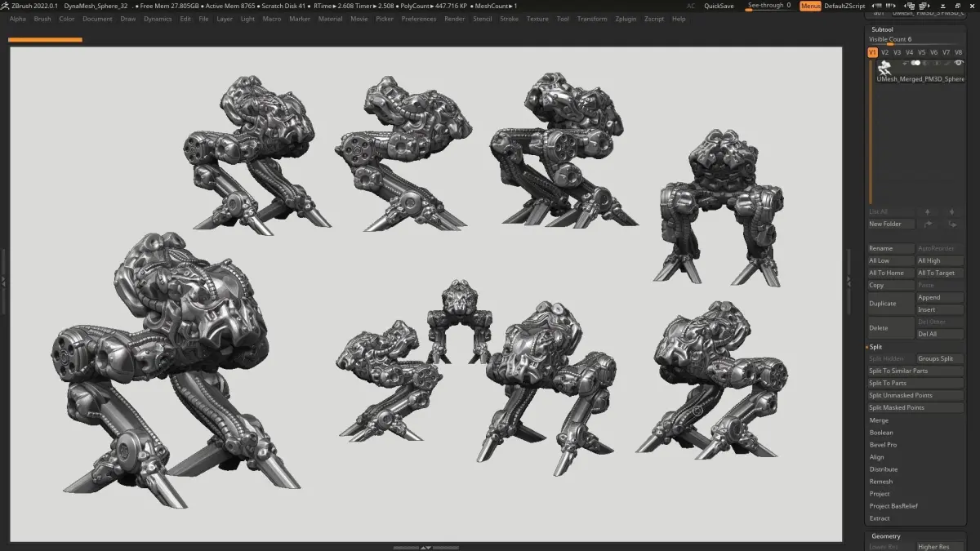Click Split Masked Points button
This screenshot has width=980, height=551.
coord(915,407)
